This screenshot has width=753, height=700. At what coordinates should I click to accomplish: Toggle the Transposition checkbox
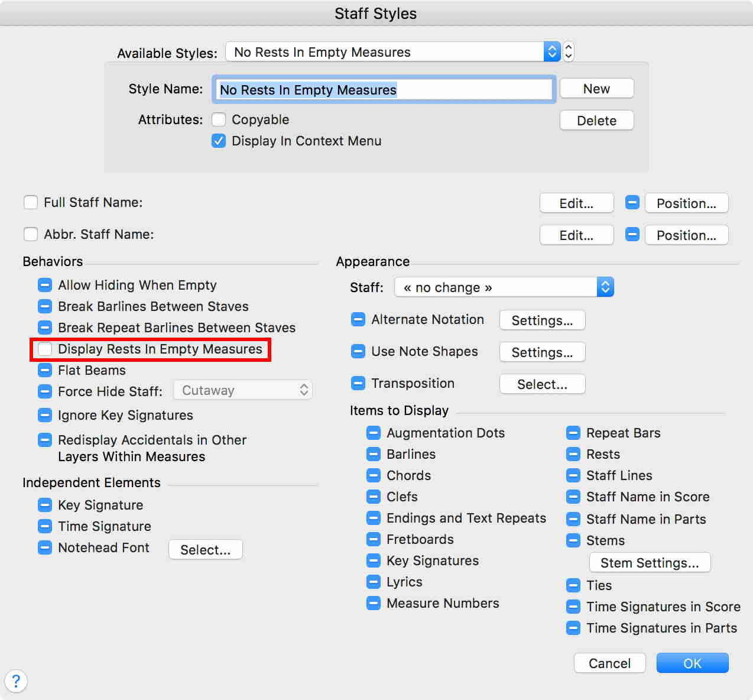tap(358, 383)
